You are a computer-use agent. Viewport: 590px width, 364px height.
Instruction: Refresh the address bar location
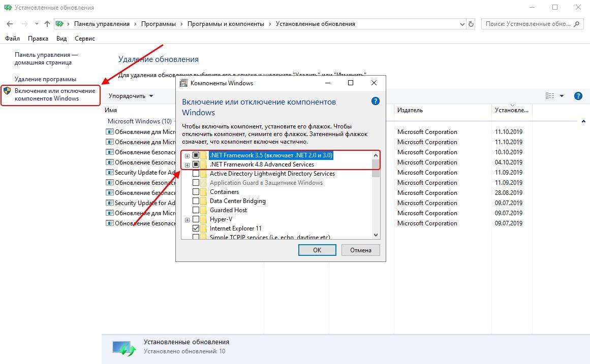[471, 24]
